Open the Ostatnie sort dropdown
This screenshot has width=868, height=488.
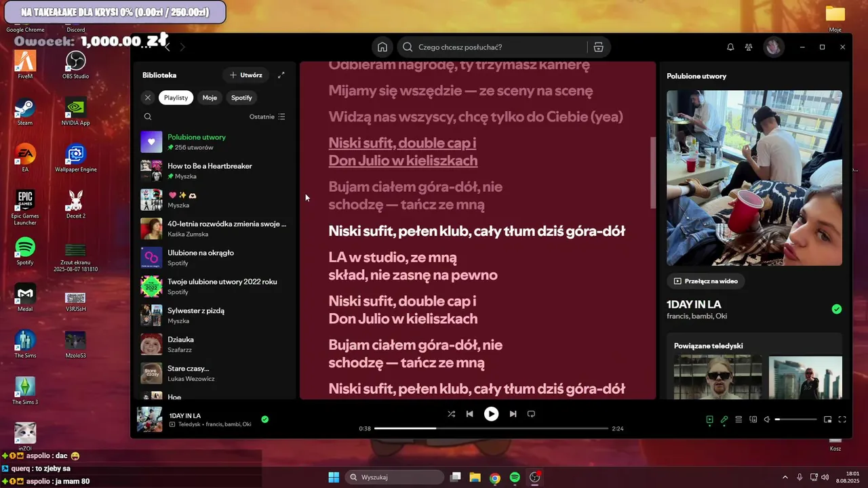(267, 117)
